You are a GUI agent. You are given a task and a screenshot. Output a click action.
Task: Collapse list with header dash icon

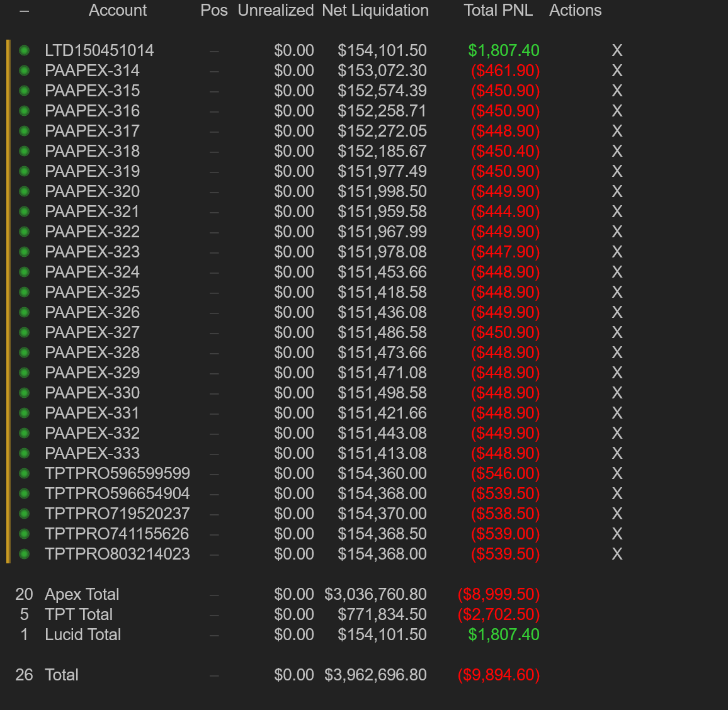point(24,11)
